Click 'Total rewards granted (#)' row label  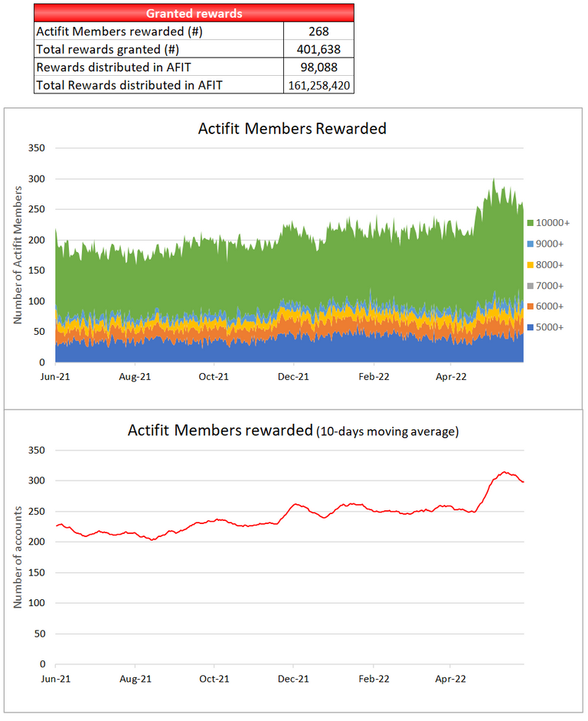click(107, 49)
